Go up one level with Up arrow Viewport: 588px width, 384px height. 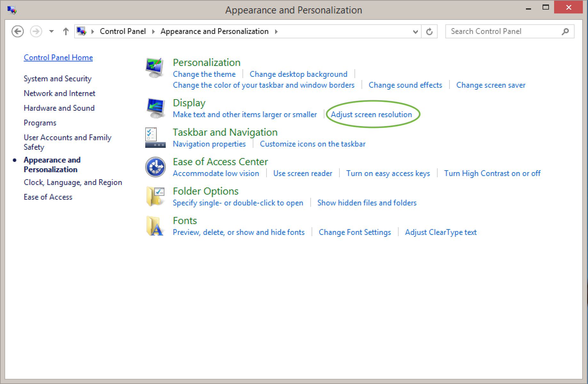[66, 31]
